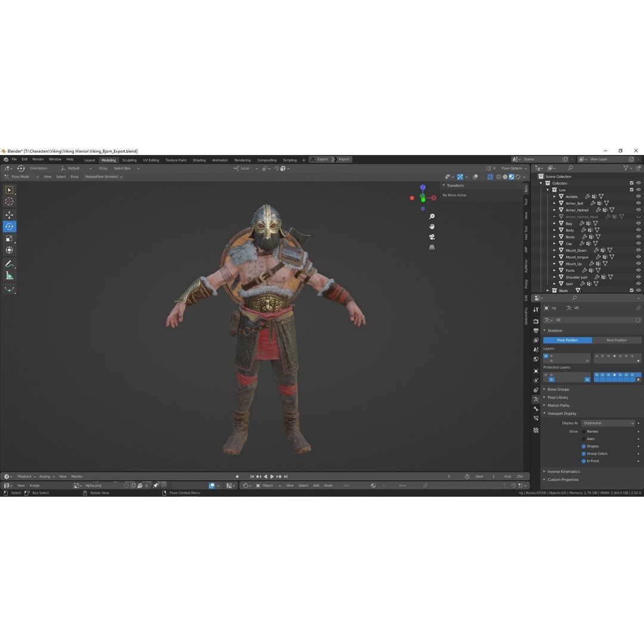The image size is (644, 644).
Task: Toggle visibility eye for Skirt object
Action: (x=638, y=283)
